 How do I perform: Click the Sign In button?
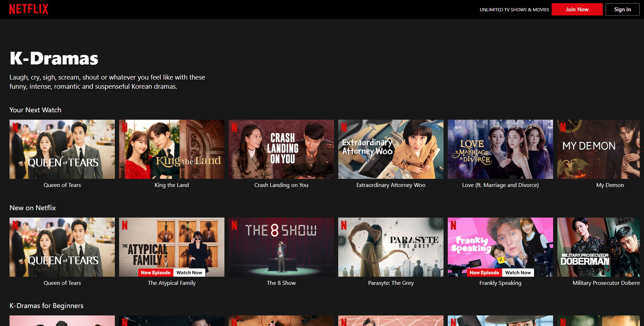[622, 10]
